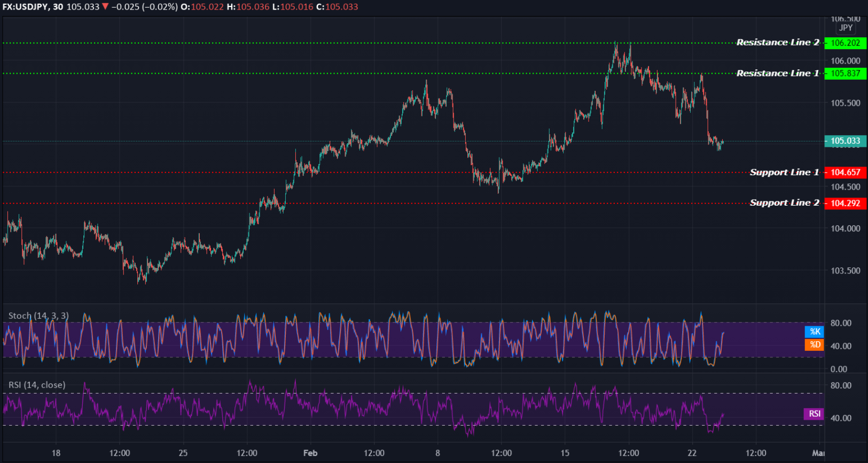Click the red 104.657 price tag
Viewport: 868px width, 463px height.
[x=846, y=172]
